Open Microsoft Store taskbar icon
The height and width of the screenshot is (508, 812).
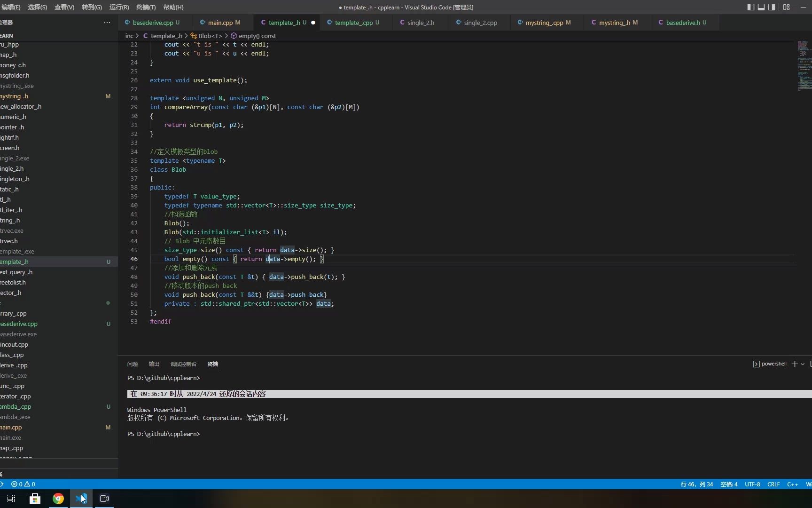pyautogui.click(x=35, y=499)
